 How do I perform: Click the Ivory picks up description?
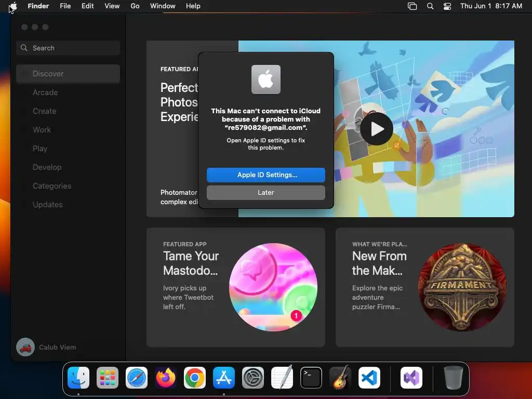click(x=188, y=297)
